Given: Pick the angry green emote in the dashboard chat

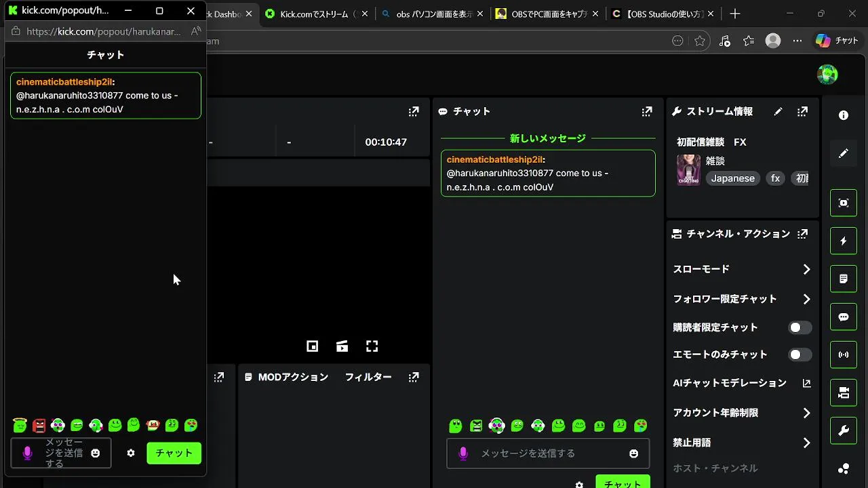Looking at the screenshot, I should coord(476,426).
